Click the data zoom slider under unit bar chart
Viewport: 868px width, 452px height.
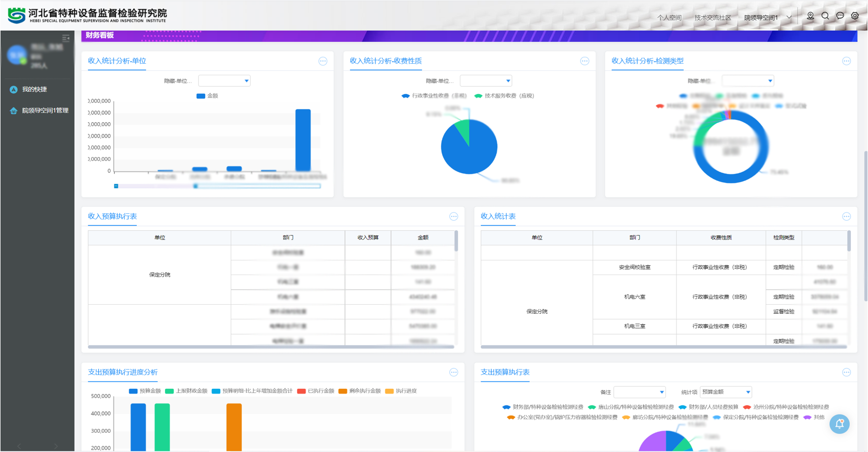(218, 186)
